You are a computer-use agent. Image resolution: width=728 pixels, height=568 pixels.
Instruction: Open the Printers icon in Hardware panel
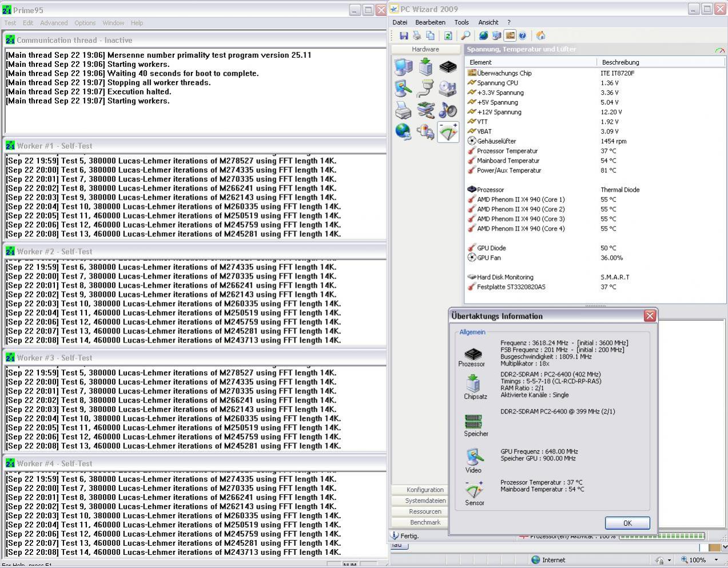pos(403,110)
